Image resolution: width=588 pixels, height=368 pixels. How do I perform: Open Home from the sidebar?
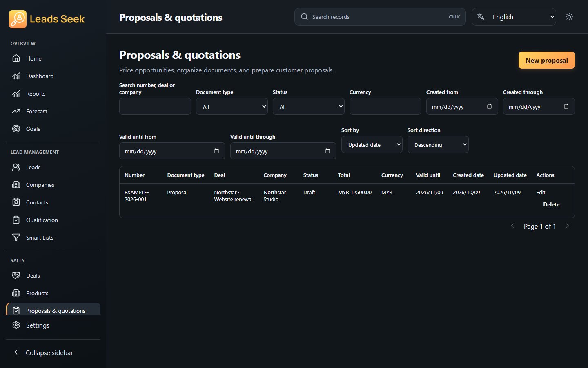pyautogui.click(x=53, y=58)
